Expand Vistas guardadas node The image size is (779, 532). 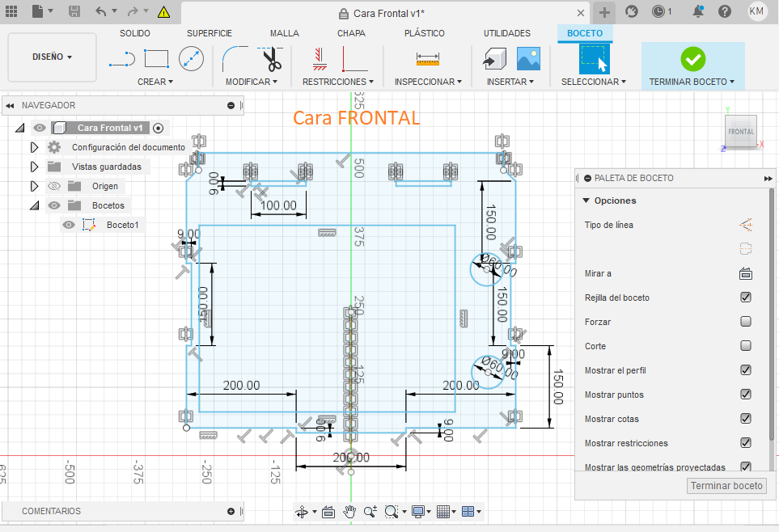(34, 167)
